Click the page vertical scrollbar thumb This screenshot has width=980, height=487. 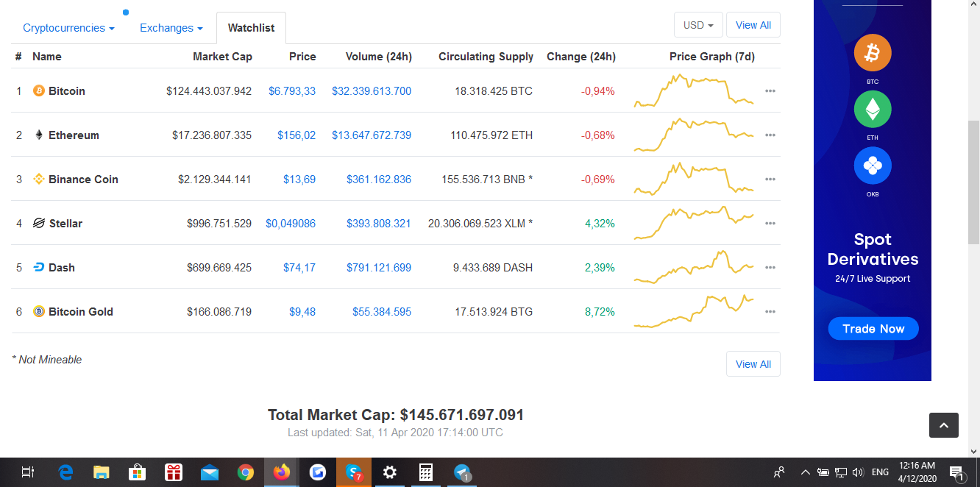(973, 182)
